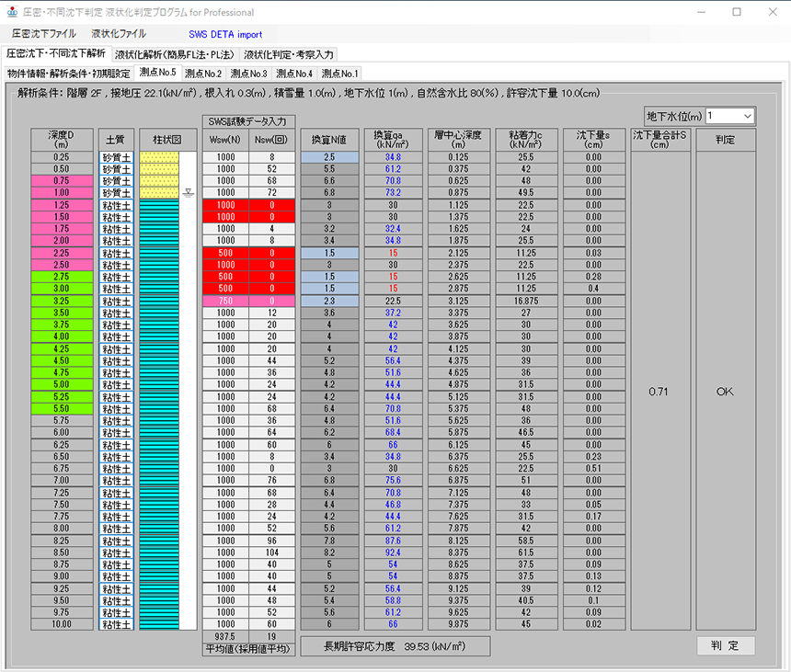
Task: Go to the 測点No.3 tab
Action: 248,74
